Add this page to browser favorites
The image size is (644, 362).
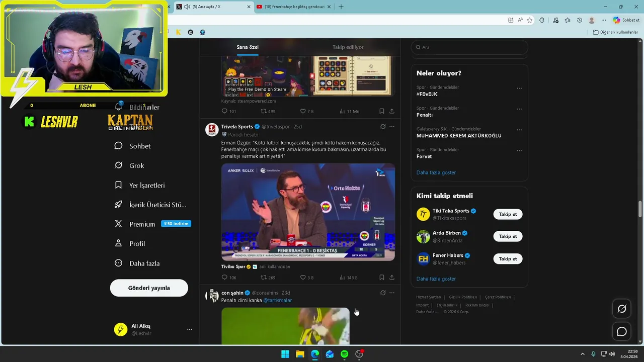tap(530, 20)
